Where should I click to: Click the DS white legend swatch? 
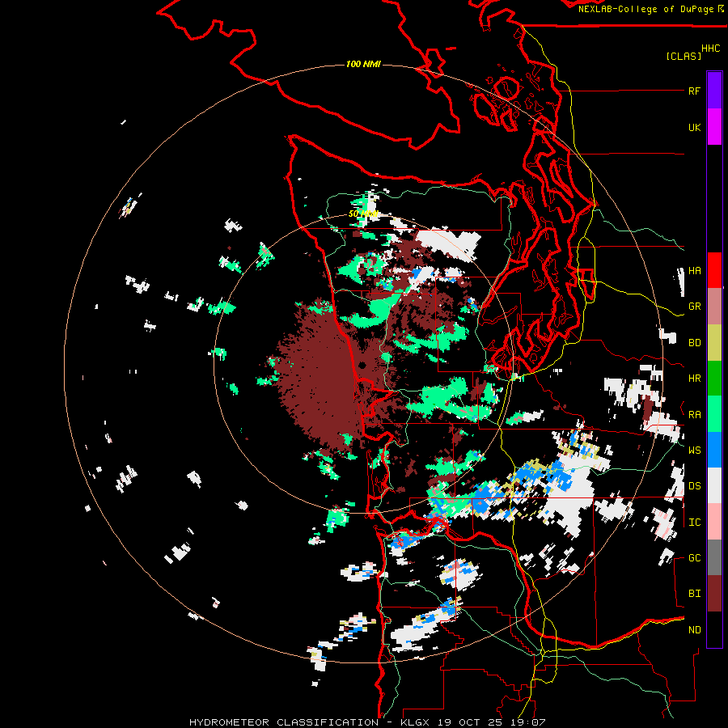pos(714,485)
